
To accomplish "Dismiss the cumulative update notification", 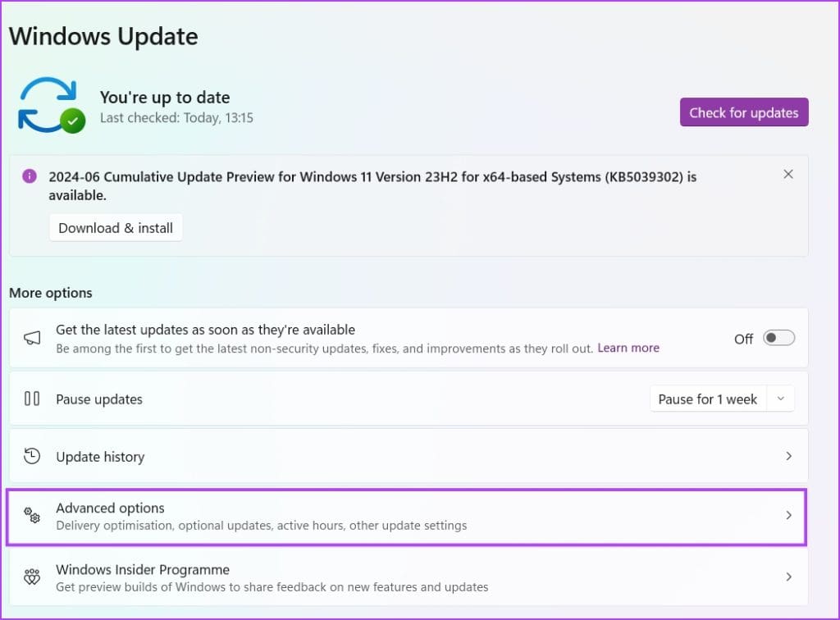I will (787, 174).
